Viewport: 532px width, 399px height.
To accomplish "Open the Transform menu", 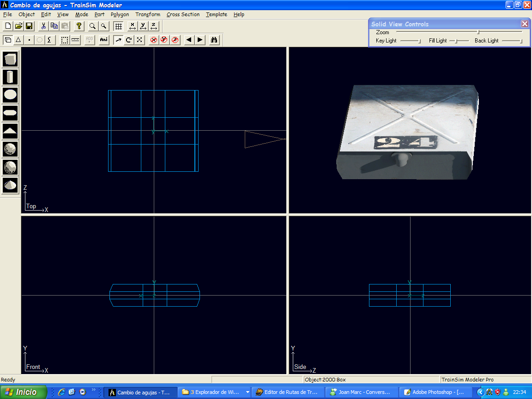I will (x=148, y=14).
